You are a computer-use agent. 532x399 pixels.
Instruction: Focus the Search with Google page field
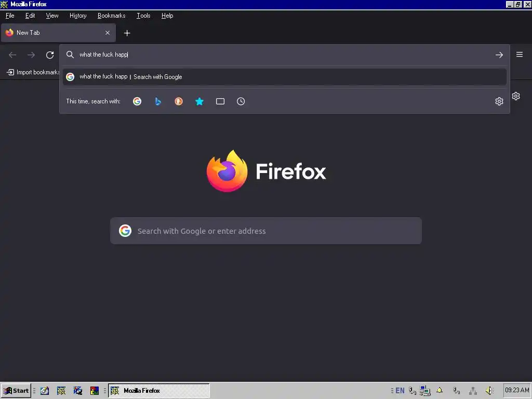[266, 231]
